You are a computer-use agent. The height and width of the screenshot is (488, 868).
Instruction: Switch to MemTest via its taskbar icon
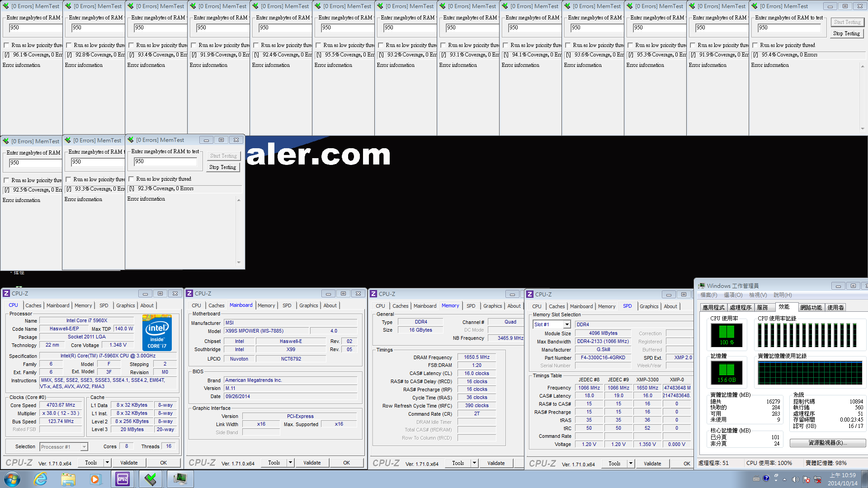[x=151, y=479]
